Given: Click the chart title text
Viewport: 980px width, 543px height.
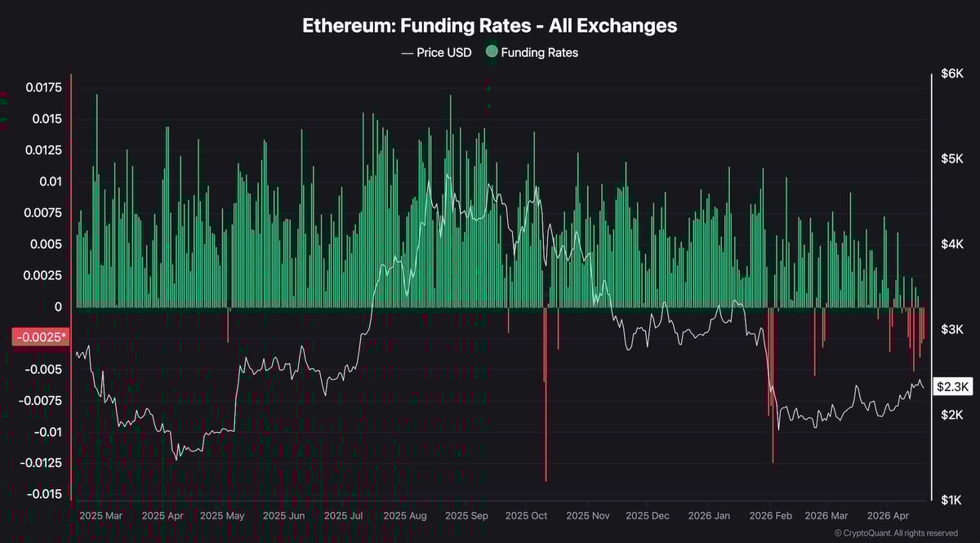Looking at the screenshot, I should tap(489, 25).
